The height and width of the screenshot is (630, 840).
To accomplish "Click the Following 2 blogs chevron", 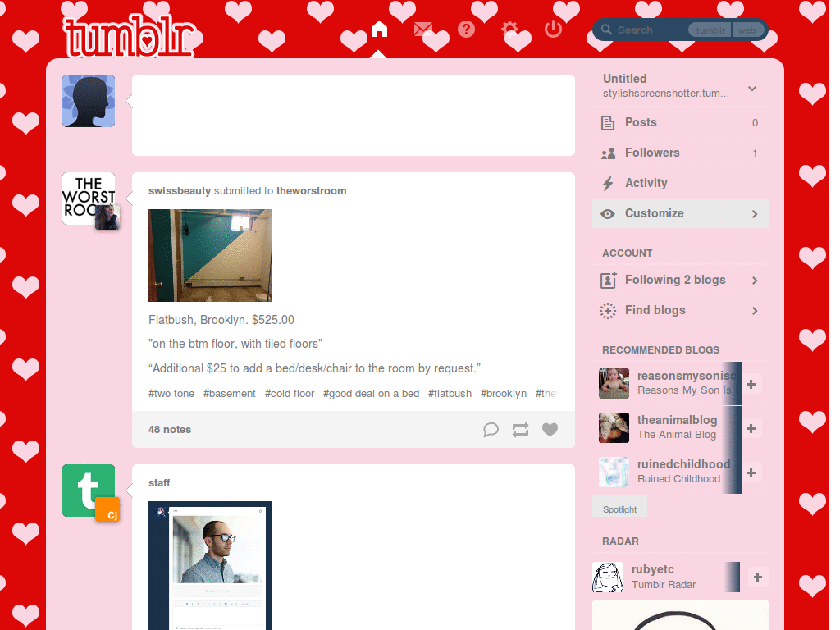I will point(755,281).
